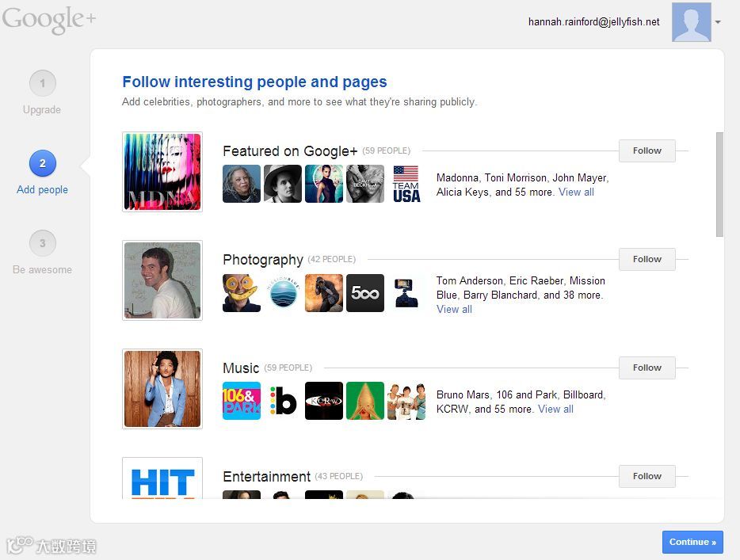Screen dimensions: 740x560
Task: Open the Photography category thumbnail
Action: coord(162,280)
